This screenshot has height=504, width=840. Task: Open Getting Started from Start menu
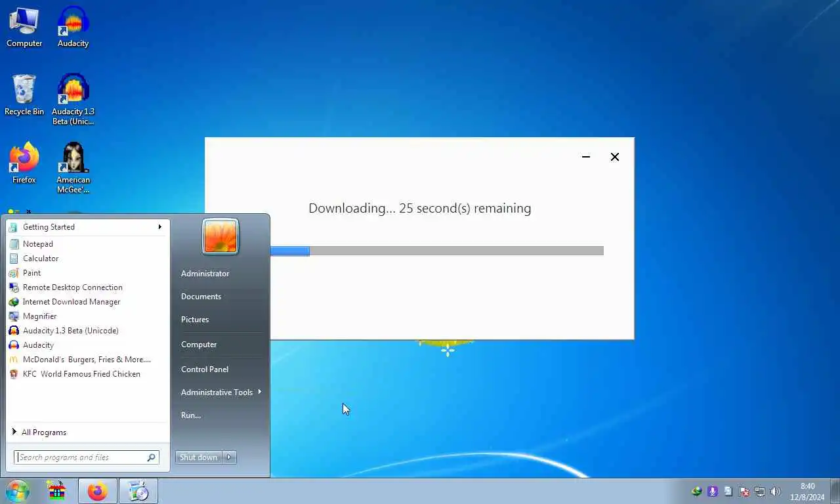click(x=87, y=227)
